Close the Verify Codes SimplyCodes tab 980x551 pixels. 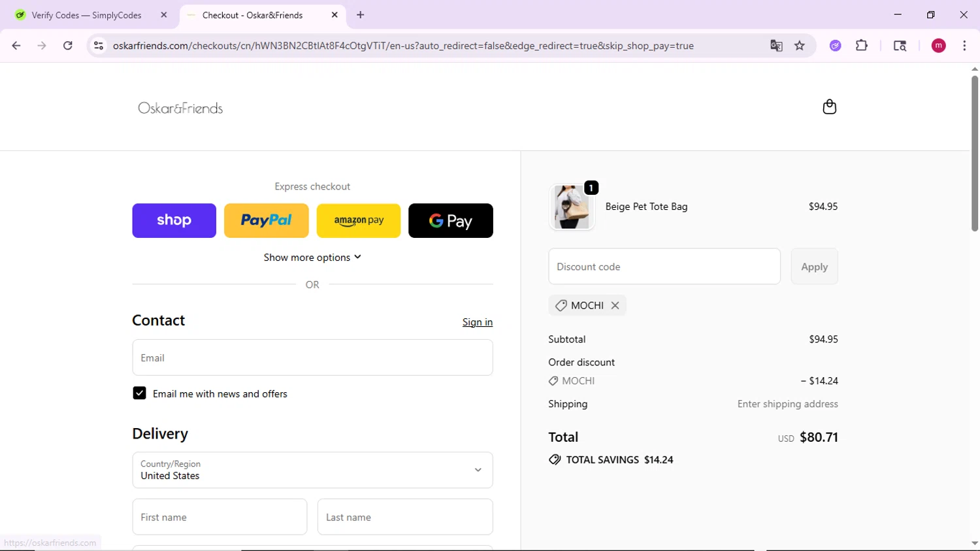coord(164,15)
